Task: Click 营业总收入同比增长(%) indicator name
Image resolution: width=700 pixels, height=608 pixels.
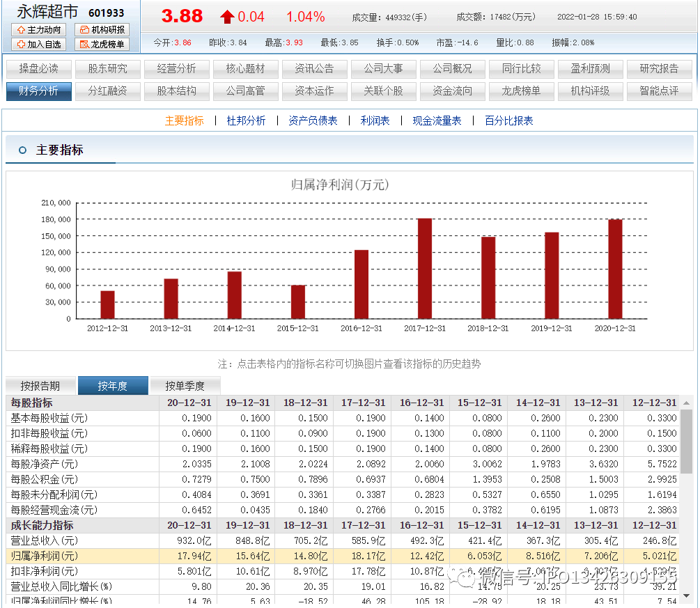Action: [61, 586]
